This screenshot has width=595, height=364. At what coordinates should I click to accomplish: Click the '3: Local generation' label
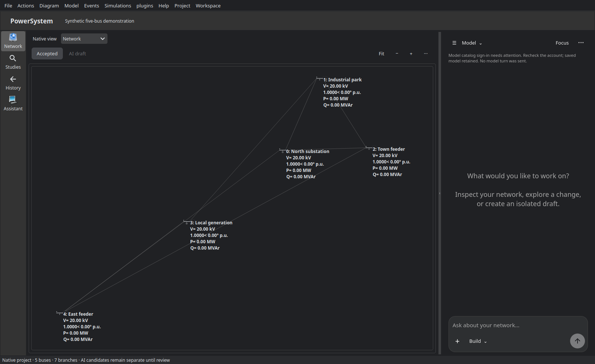tap(211, 223)
